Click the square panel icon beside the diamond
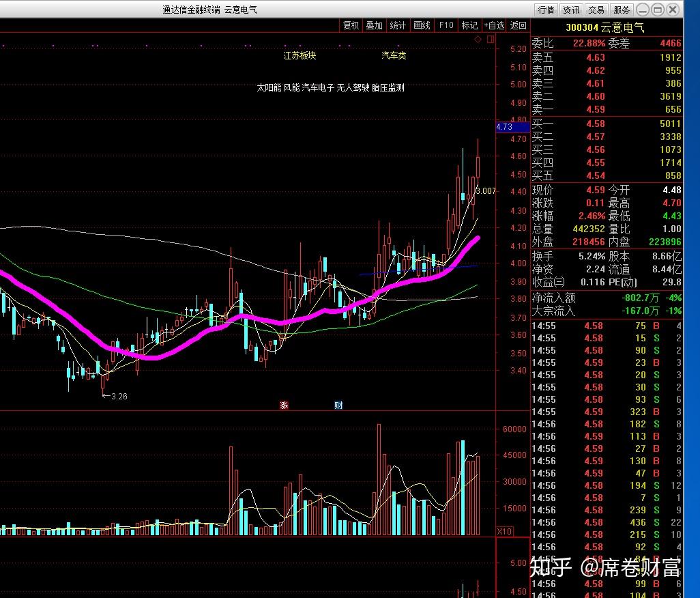This screenshot has height=598, width=700. (490, 40)
